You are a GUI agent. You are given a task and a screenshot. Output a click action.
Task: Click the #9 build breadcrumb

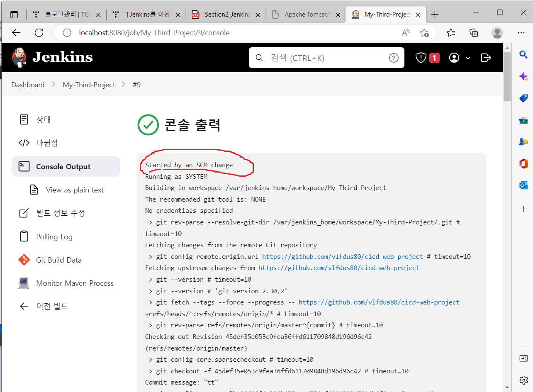pos(136,85)
